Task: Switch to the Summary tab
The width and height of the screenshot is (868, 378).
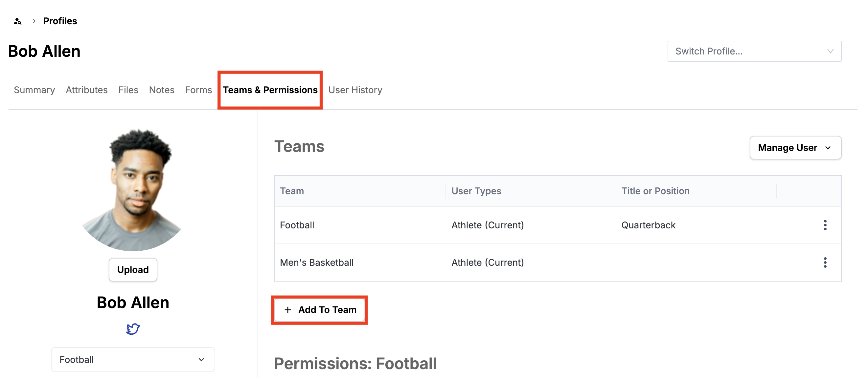Action: tap(34, 90)
